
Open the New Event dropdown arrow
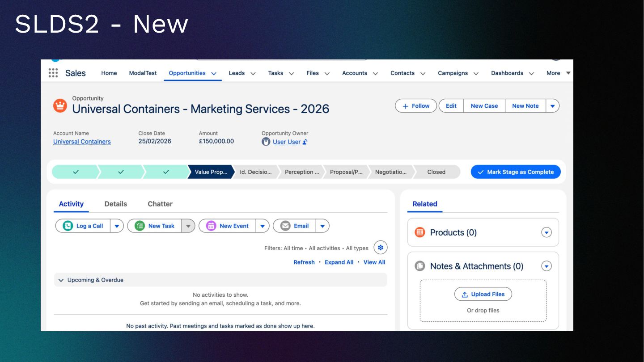tap(263, 226)
